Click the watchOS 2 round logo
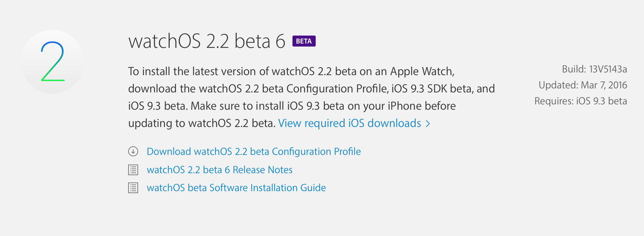The image size is (644, 236). (x=53, y=62)
